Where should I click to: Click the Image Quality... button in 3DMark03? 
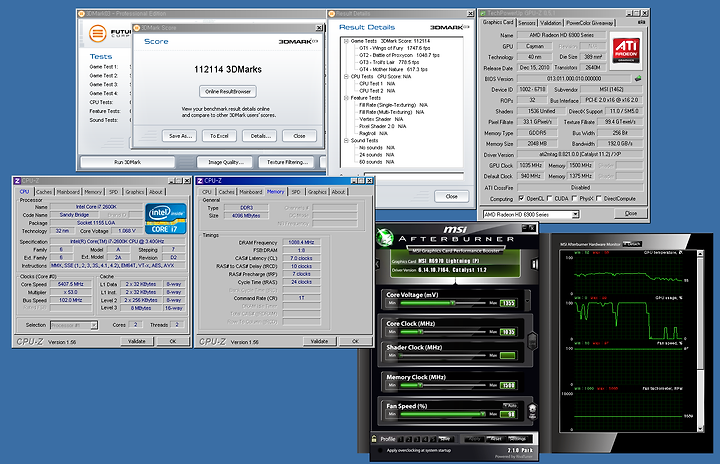tap(225, 162)
